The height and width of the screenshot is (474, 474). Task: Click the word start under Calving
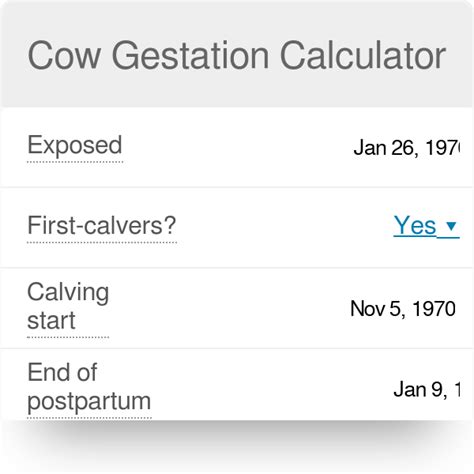51,320
